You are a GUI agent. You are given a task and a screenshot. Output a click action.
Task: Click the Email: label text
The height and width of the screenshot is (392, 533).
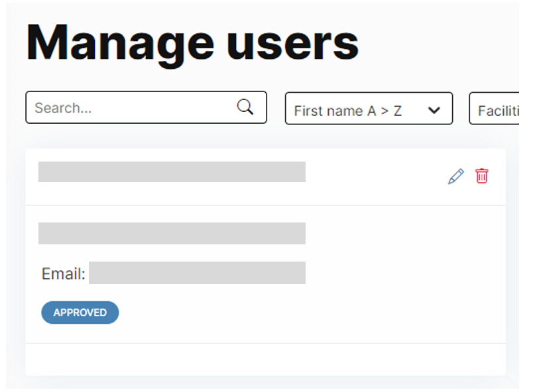tap(64, 273)
